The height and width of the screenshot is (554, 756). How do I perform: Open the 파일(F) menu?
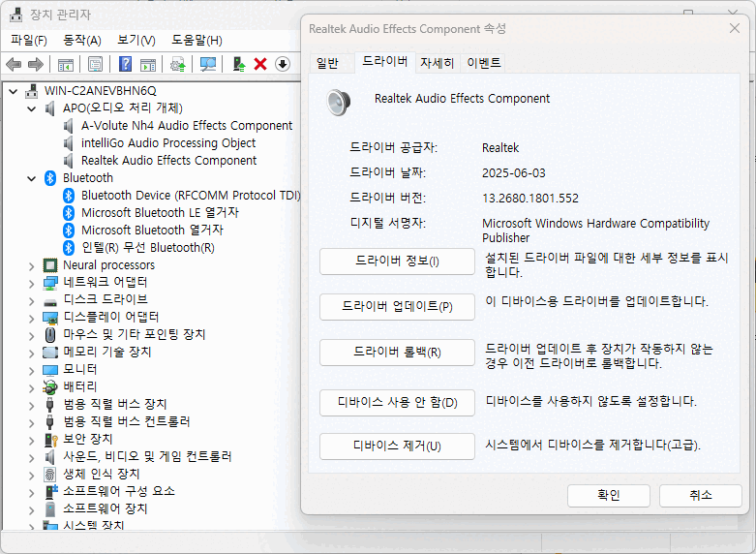click(x=29, y=40)
